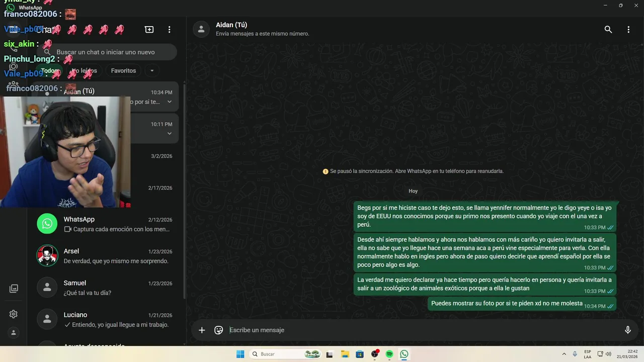Open the Aidan (Tú) chat row dropdown arrow
Screen dimensions: 644x362
pos(170,102)
